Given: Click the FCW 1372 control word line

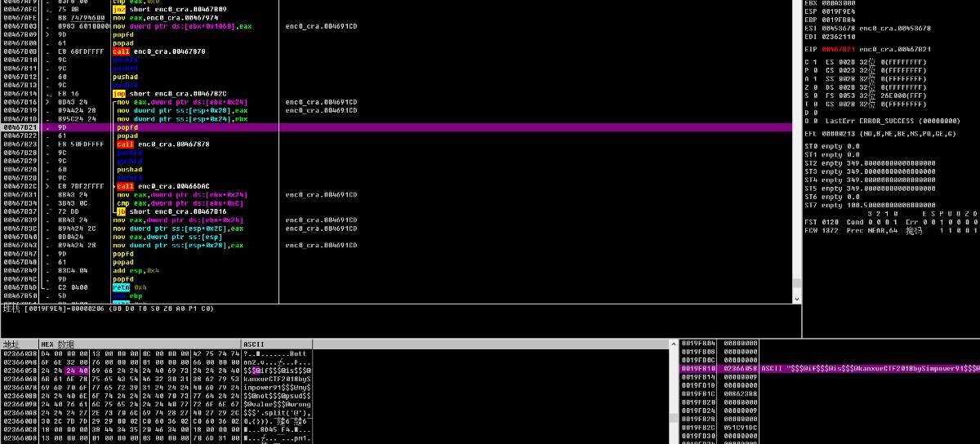Looking at the screenshot, I should [890, 230].
